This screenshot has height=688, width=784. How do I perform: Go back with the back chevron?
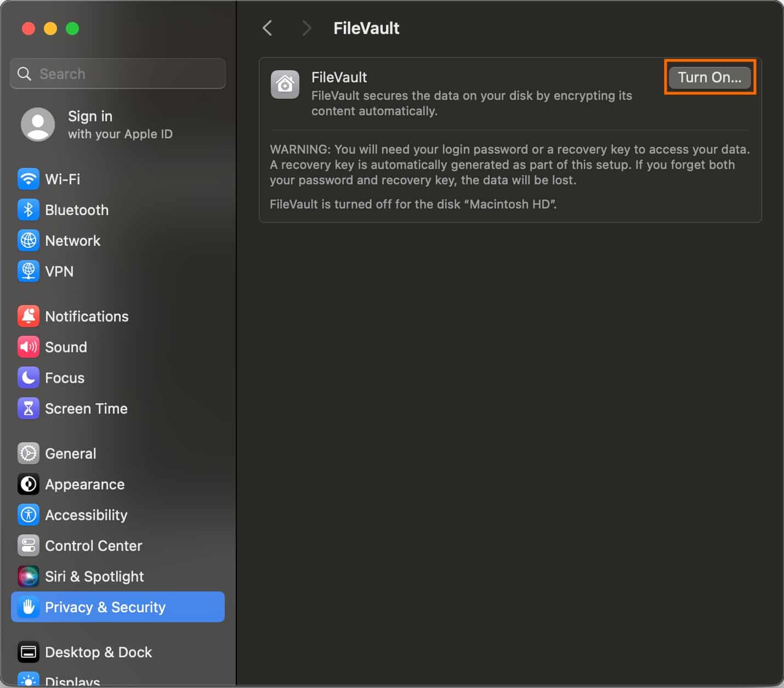[268, 28]
